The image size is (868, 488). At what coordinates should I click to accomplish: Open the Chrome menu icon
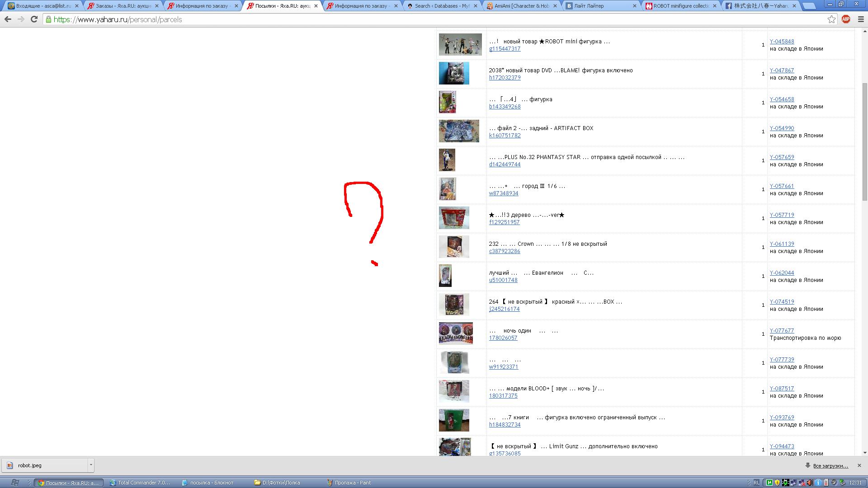(860, 19)
